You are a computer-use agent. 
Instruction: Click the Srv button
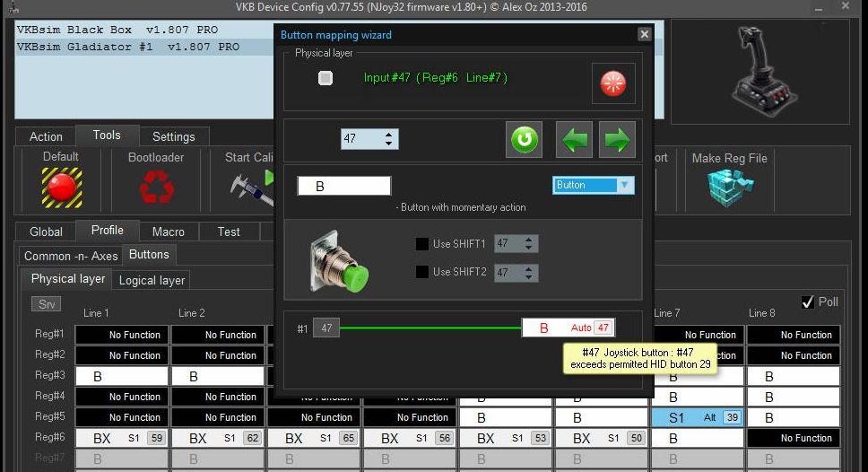click(47, 304)
